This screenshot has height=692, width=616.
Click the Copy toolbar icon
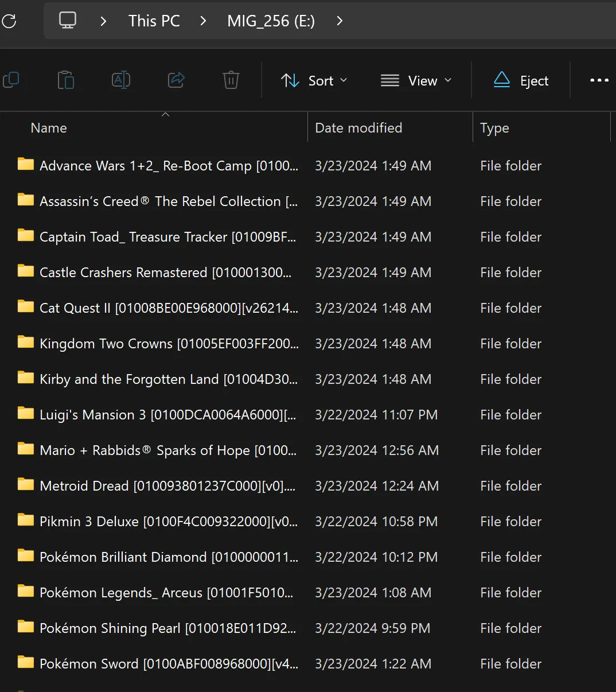(x=11, y=80)
